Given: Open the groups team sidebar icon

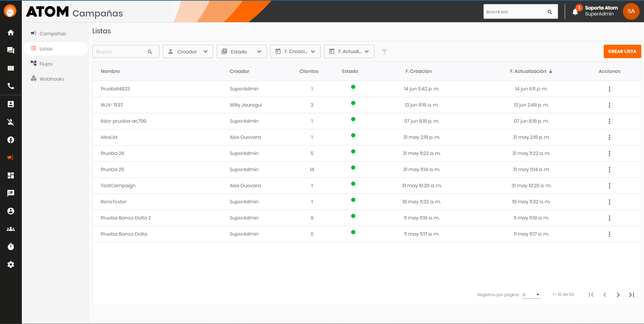Looking at the screenshot, I should pos(11,229).
